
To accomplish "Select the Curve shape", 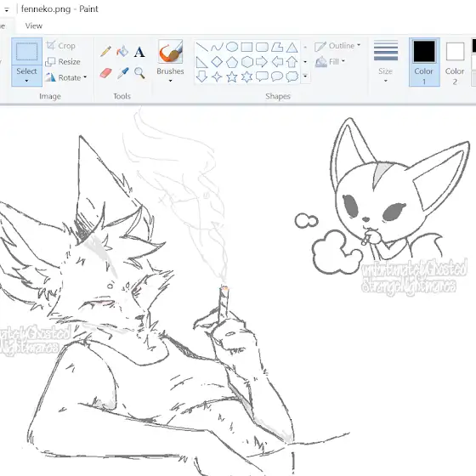I will click(217, 47).
